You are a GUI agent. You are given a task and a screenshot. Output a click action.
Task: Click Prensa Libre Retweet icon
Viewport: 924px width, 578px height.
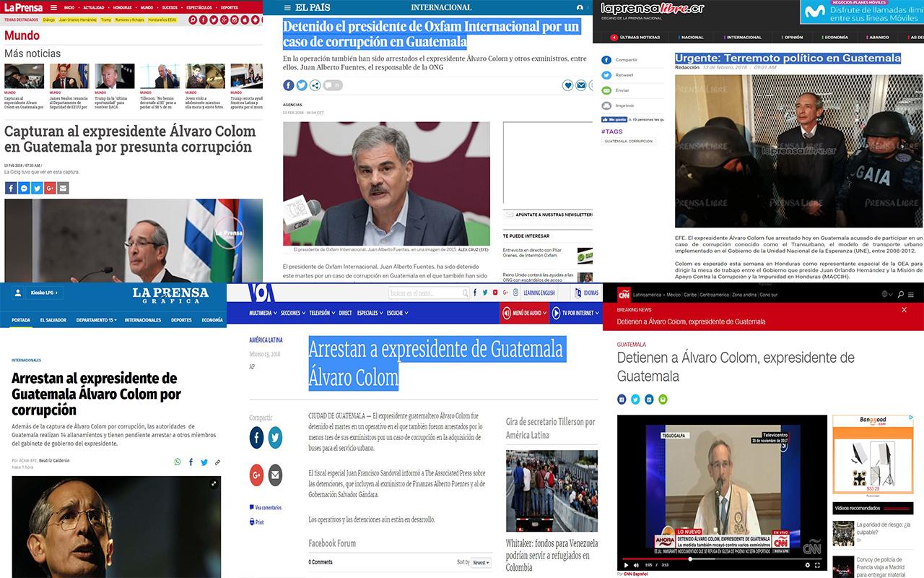(x=606, y=75)
